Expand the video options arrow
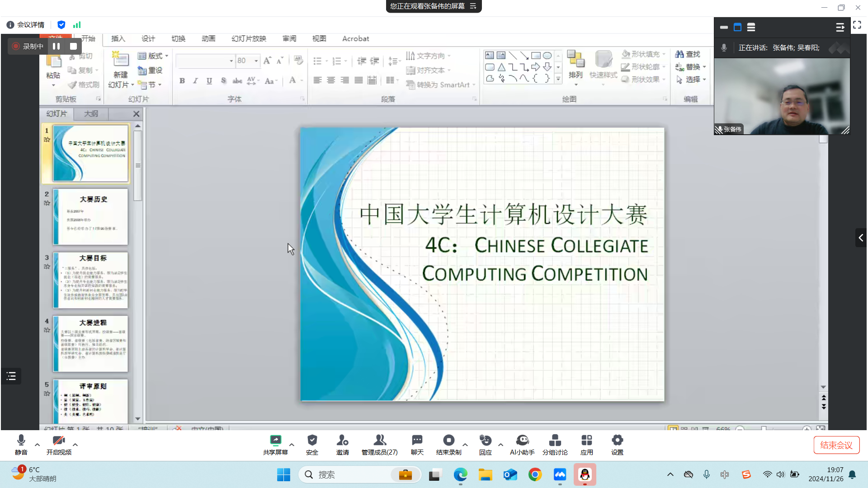This screenshot has width=868, height=488. click(x=75, y=445)
